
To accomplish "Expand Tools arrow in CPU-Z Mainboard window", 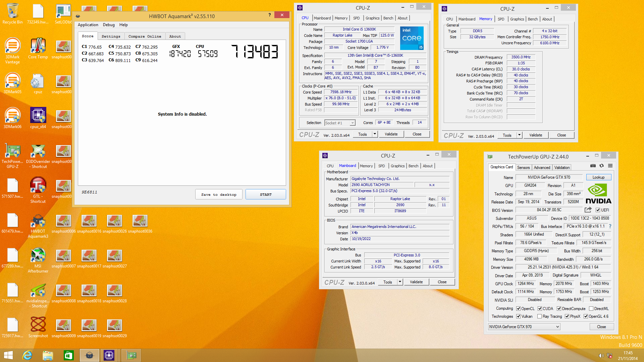I will click(x=400, y=282).
